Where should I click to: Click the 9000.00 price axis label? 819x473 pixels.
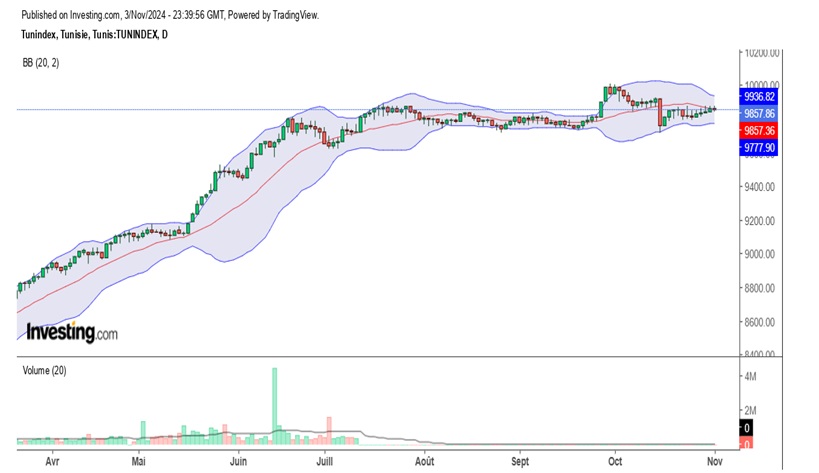pyautogui.click(x=761, y=254)
